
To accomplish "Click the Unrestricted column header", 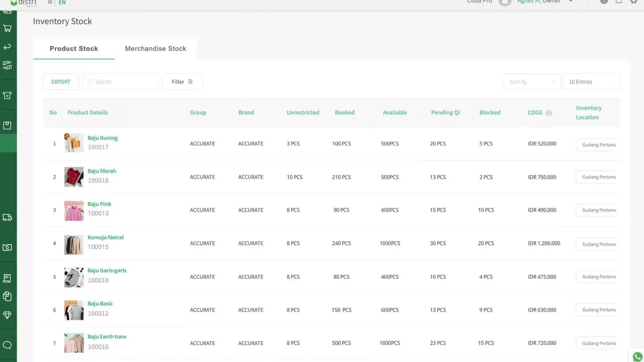I will coord(303,113).
